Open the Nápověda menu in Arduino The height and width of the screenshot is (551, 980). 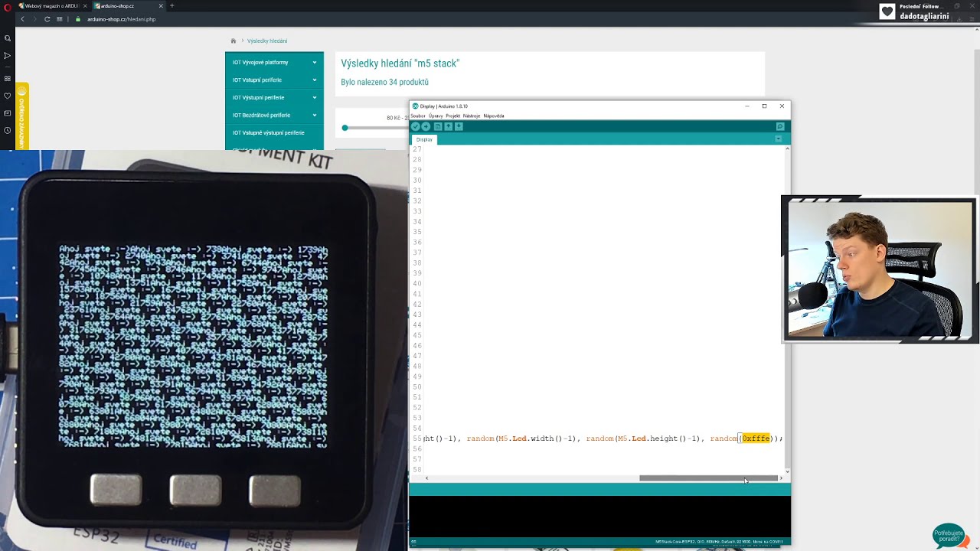[494, 116]
